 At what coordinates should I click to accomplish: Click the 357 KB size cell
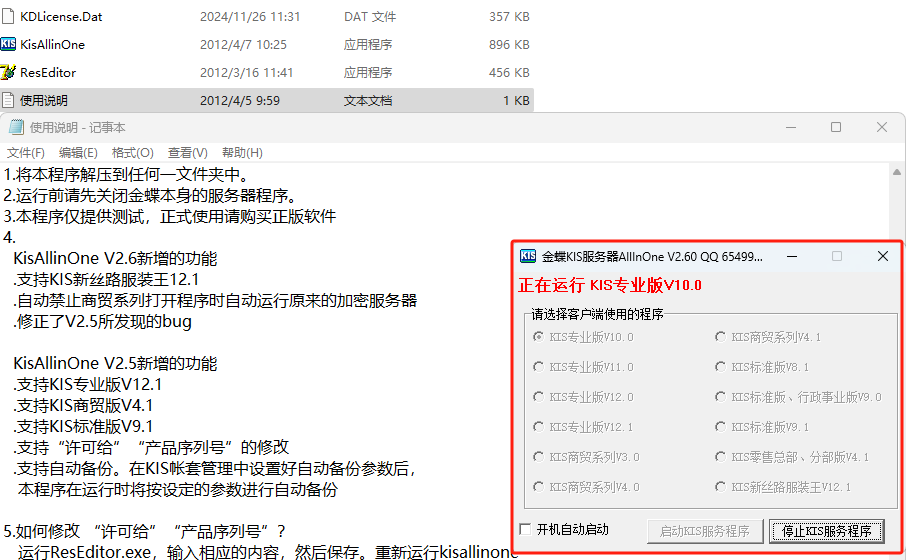coord(509,17)
